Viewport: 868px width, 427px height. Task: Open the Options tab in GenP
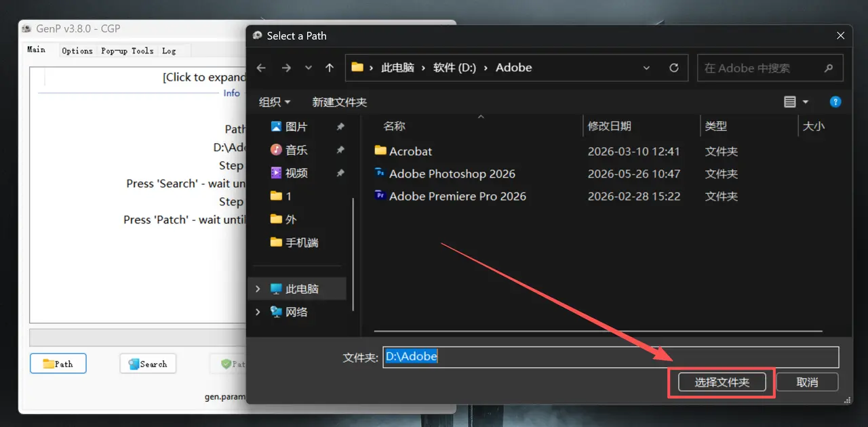point(77,51)
